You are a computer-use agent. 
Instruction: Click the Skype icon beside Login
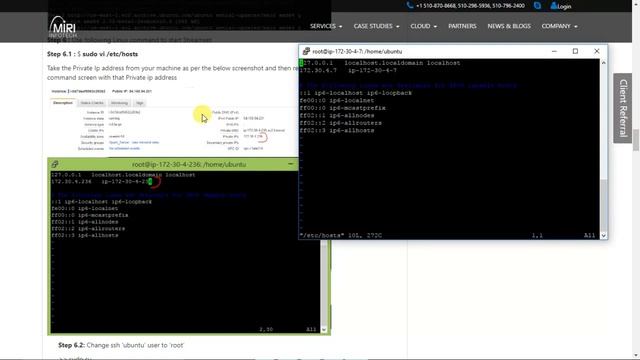coord(537,6)
